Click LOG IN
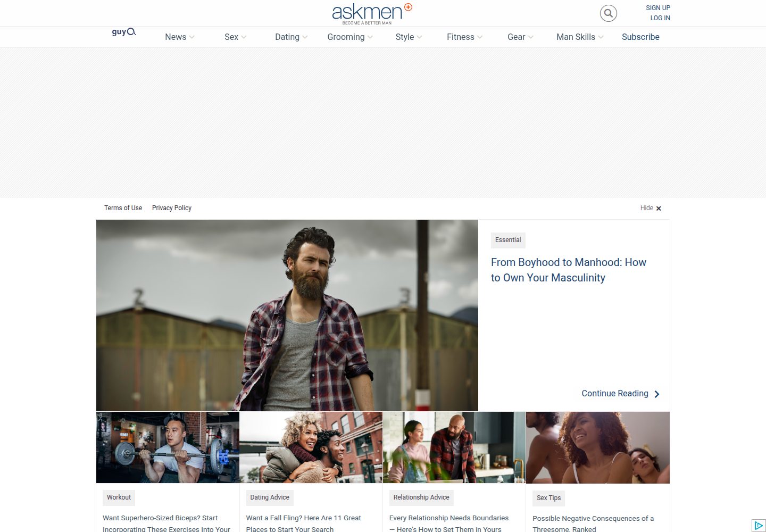 [660, 18]
